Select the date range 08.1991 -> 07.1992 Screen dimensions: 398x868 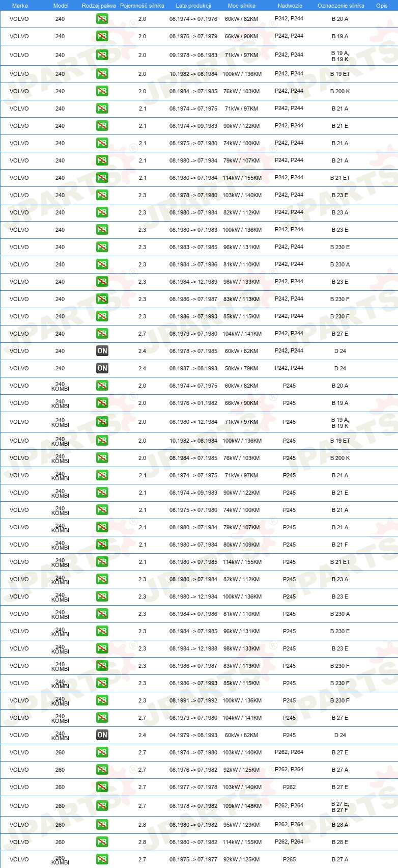193,700
